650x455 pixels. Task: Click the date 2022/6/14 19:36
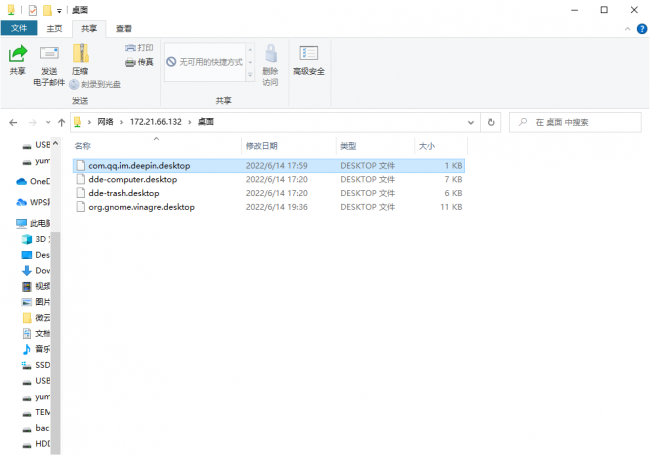coord(276,207)
